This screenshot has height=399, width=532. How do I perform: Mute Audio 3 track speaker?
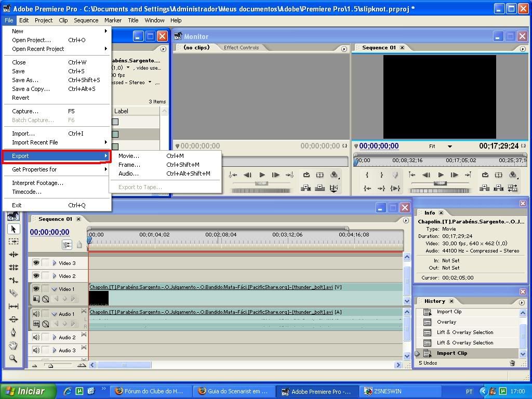pos(36,350)
